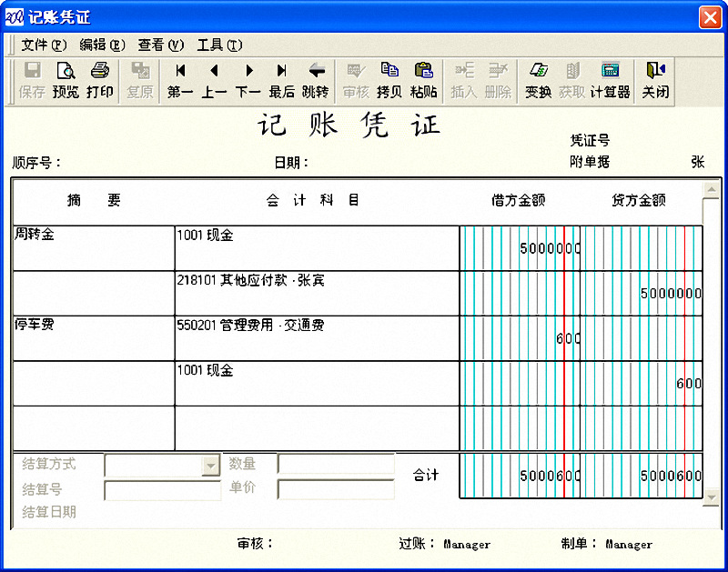Click the 制单 Manager text

629,544
